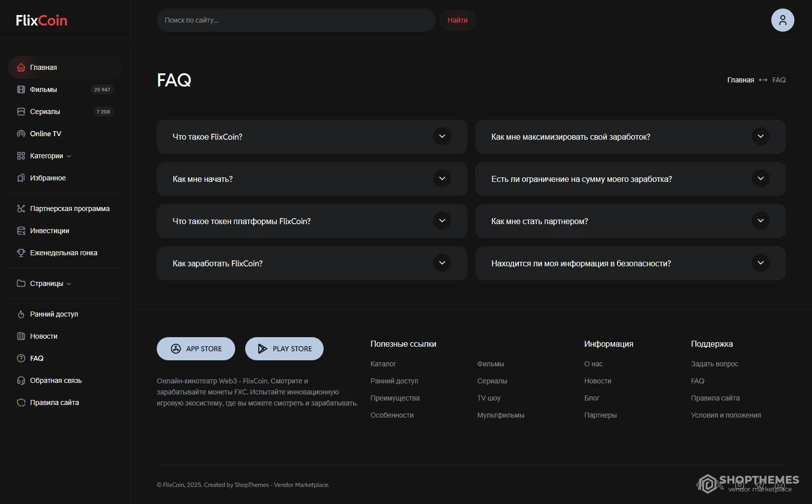Open Партнерская программа in the sidebar
Viewport: 812px width, 504px height.
(69, 209)
